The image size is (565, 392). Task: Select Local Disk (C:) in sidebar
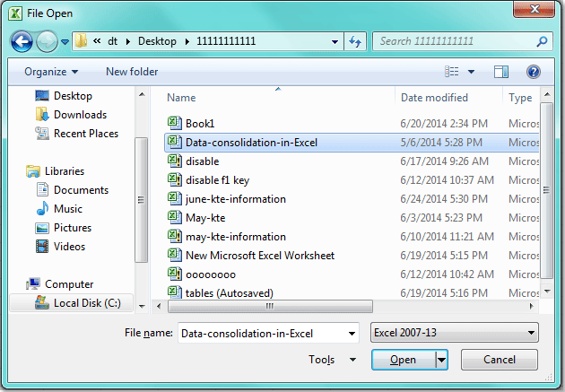(x=87, y=303)
